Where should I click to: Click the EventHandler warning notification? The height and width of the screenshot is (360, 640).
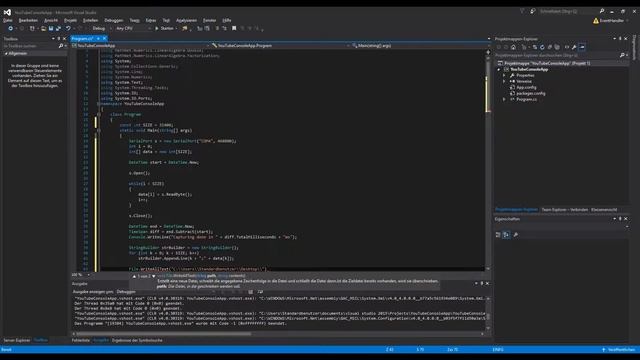[x=610, y=20]
